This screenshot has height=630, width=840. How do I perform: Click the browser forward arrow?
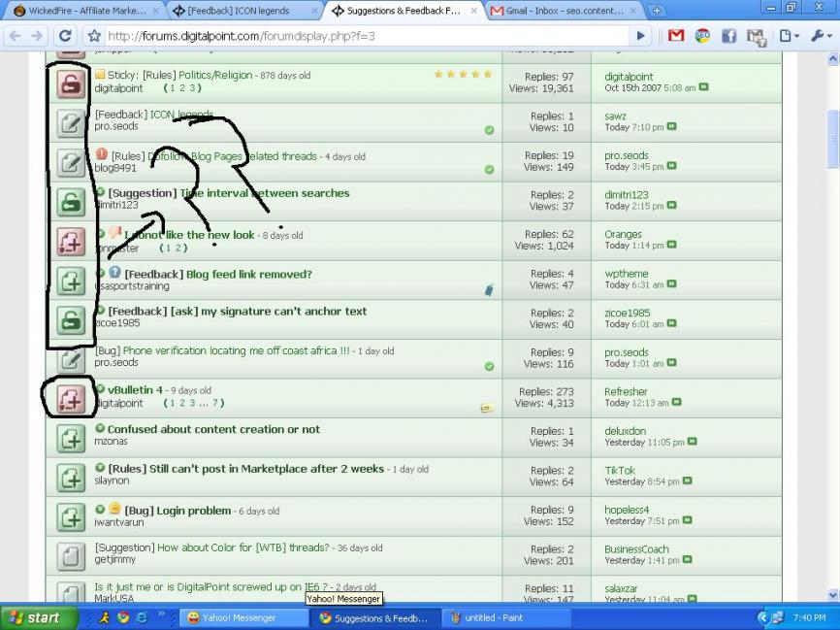(x=37, y=36)
